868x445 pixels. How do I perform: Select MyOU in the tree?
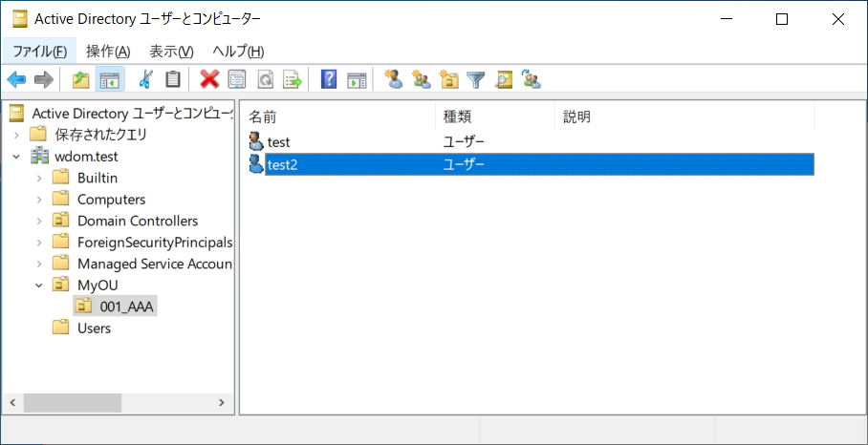tap(98, 285)
